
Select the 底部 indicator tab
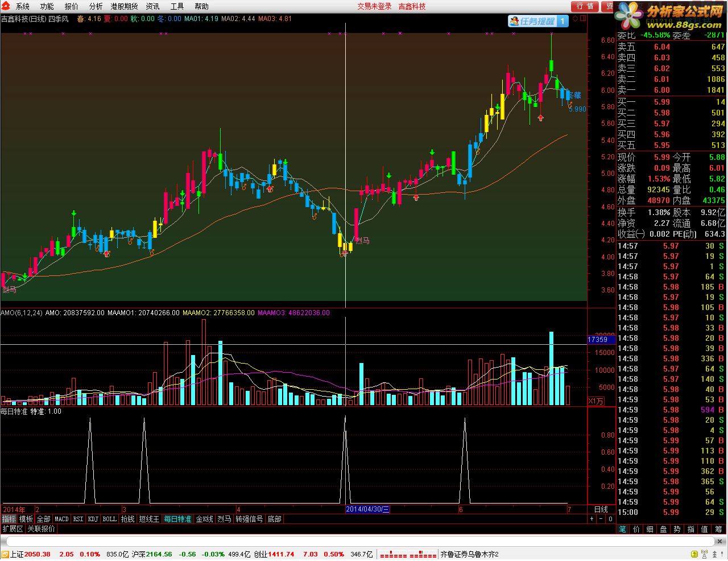tap(275, 519)
